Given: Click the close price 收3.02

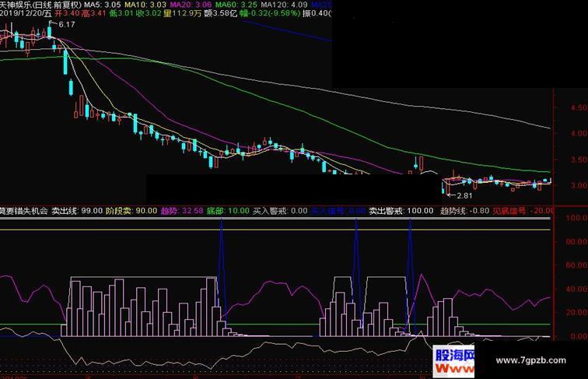Looking at the screenshot, I should point(149,13).
